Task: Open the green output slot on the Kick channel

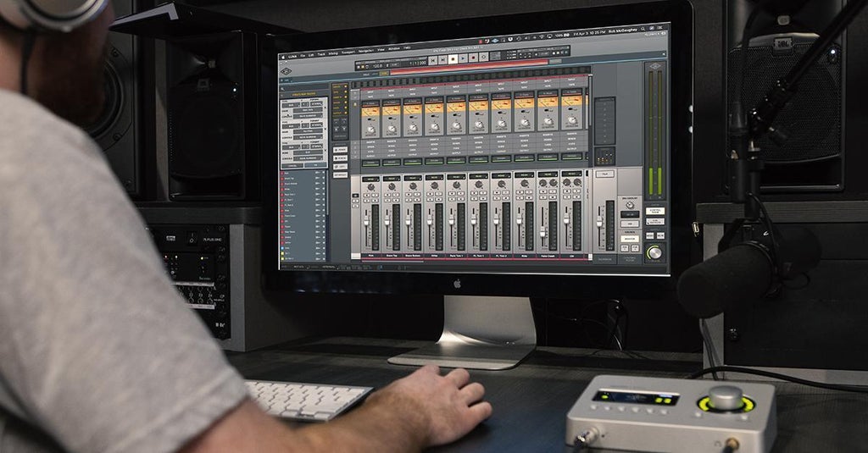Action: point(371,163)
